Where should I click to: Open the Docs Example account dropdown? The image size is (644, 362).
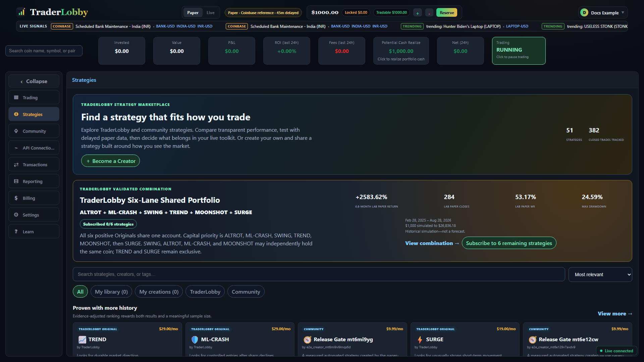click(603, 13)
